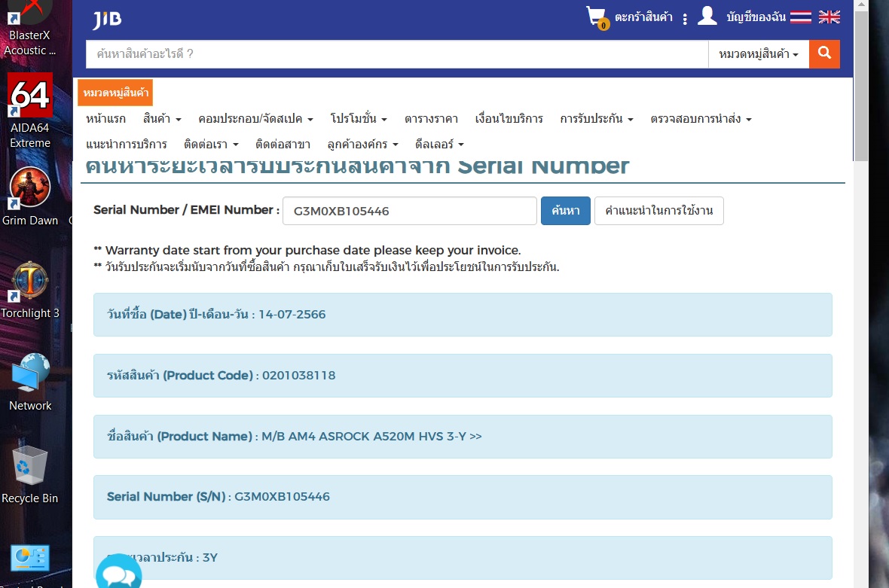Expand the สินค้า menu

tap(162, 119)
